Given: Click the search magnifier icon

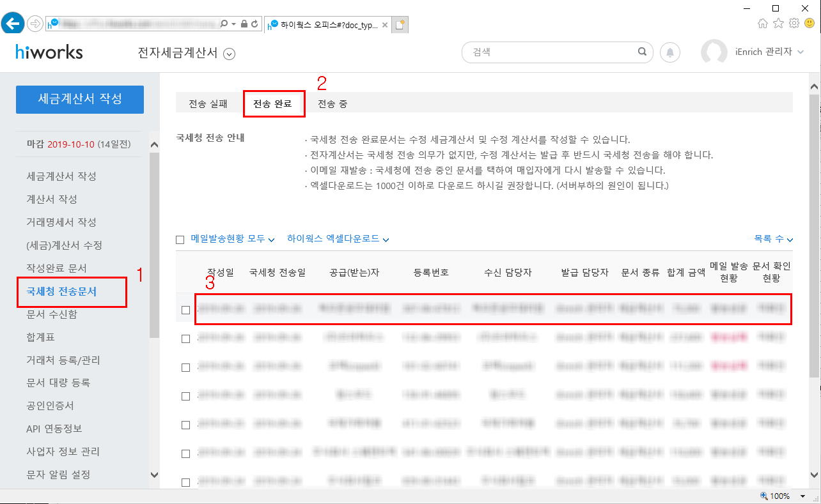Looking at the screenshot, I should 642,52.
